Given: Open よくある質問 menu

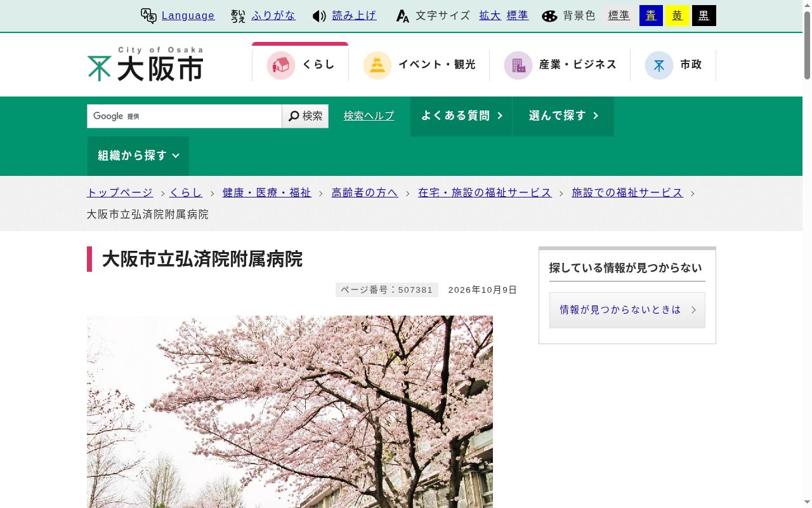Looking at the screenshot, I should tap(461, 116).
